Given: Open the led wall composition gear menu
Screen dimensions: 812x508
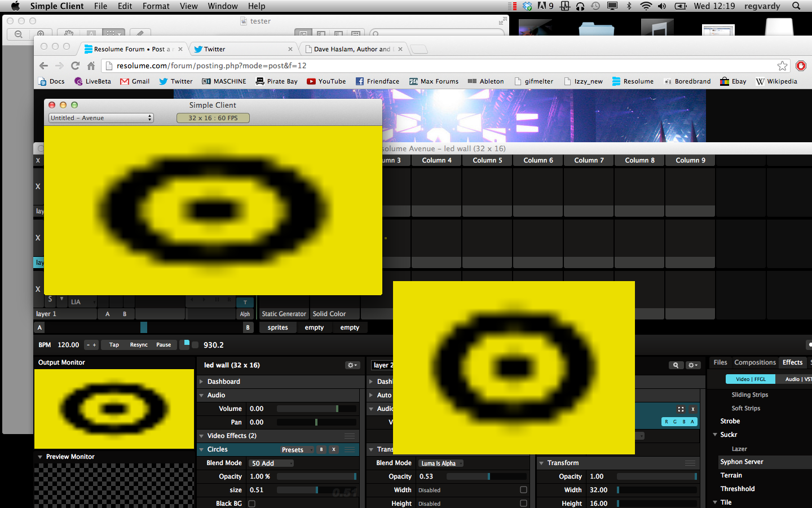Looking at the screenshot, I should click(x=352, y=365).
